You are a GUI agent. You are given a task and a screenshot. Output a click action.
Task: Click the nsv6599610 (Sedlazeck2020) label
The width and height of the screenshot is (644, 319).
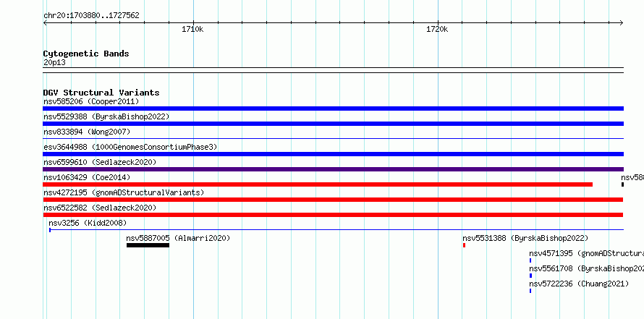pyautogui.click(x=100, y=162)
